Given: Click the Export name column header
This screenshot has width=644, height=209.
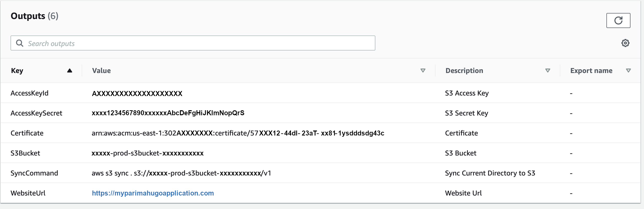Looking at the screenshot, I should pyautogui.click(x=591, y=70).
